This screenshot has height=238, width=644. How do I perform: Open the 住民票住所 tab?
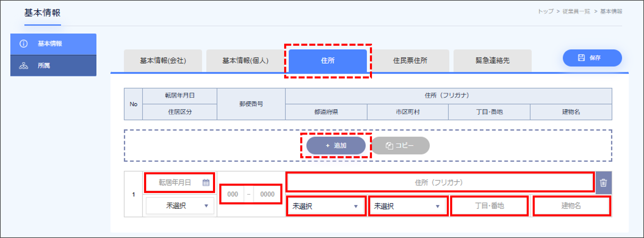[x=410, y=60]
